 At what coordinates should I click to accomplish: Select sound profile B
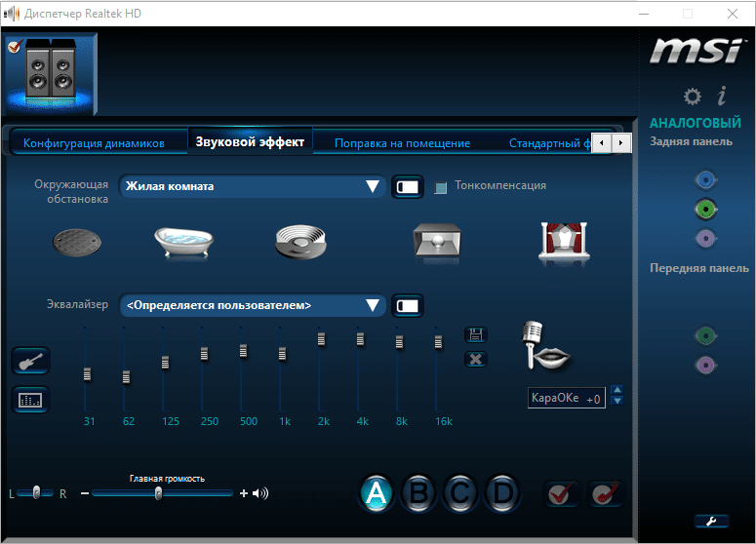coord(418,493)
